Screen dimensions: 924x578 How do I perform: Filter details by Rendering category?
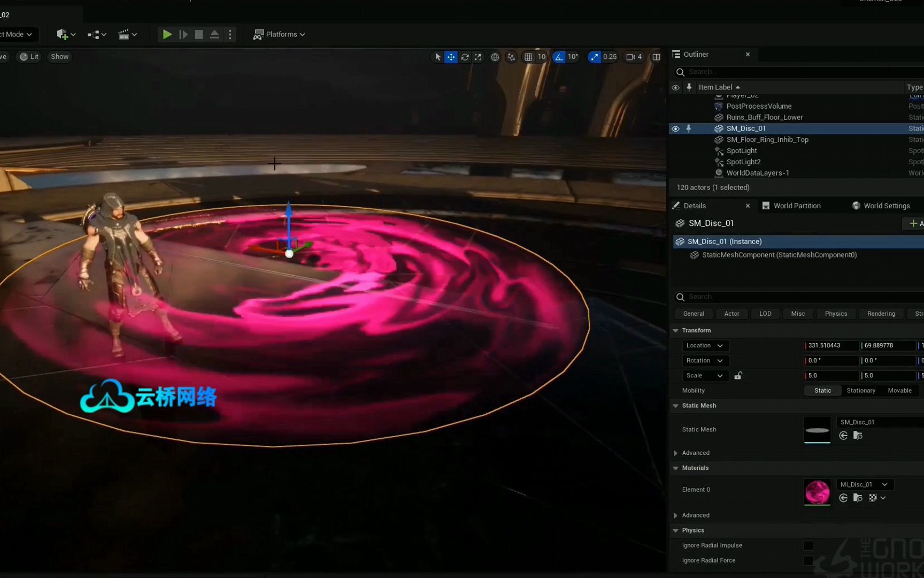[881, 314]
